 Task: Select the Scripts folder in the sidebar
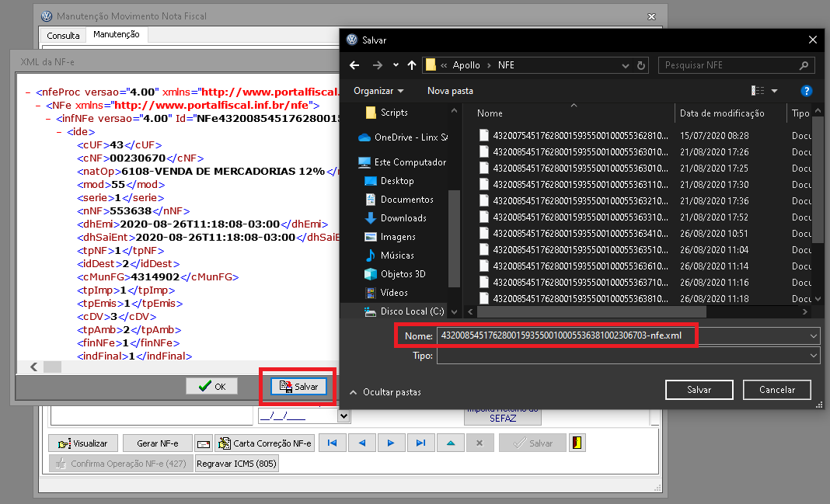pyautogui.click(x=387, y=113)
